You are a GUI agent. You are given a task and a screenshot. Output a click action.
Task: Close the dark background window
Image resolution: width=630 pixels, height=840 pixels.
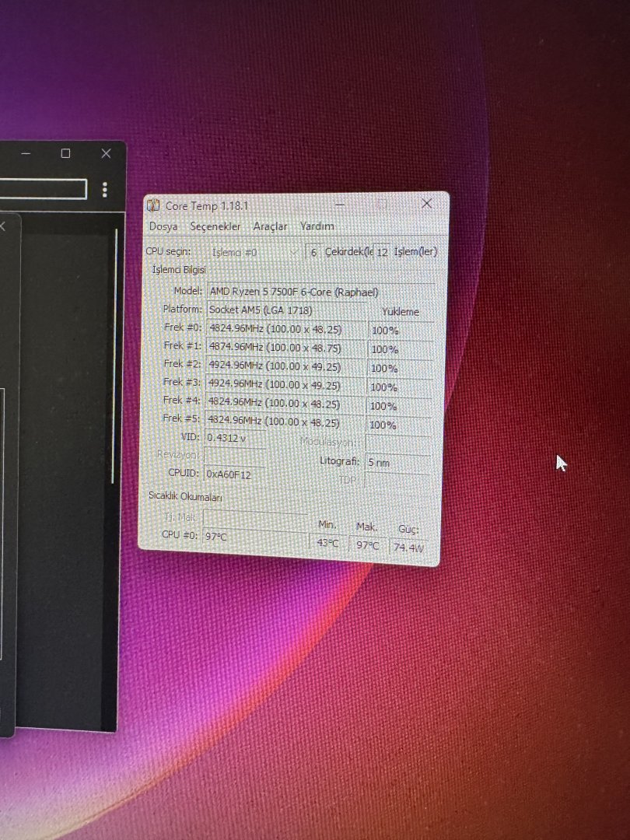pyautogui.click(x=106, y=153)
